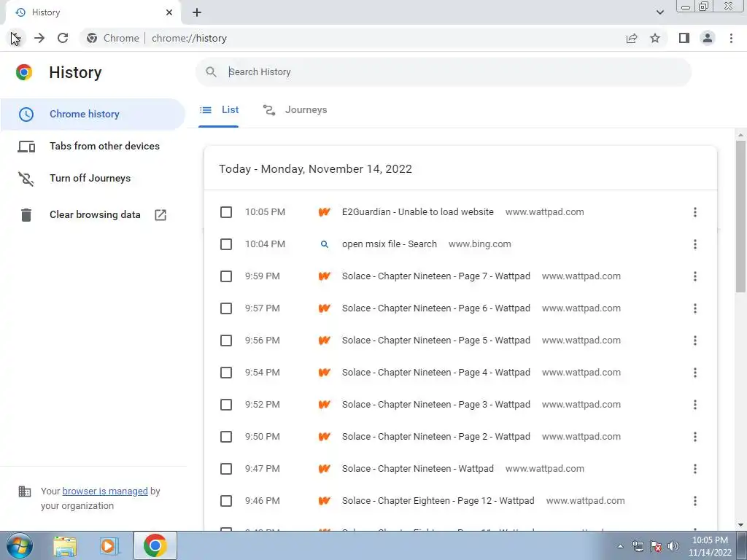
Task: Open E2Guardian - Unable to load website link
Action: [x=418, y=212]
